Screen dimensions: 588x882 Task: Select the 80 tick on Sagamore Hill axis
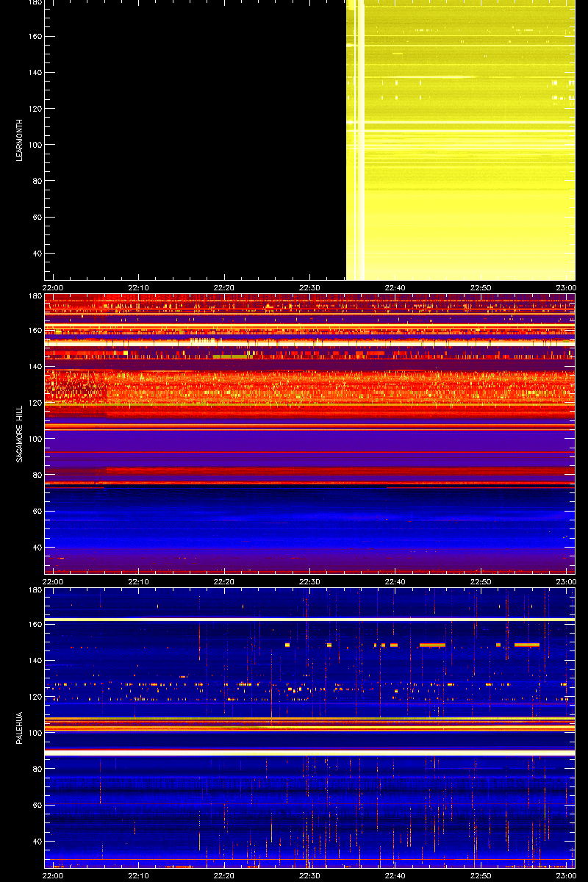coord(37,475)
